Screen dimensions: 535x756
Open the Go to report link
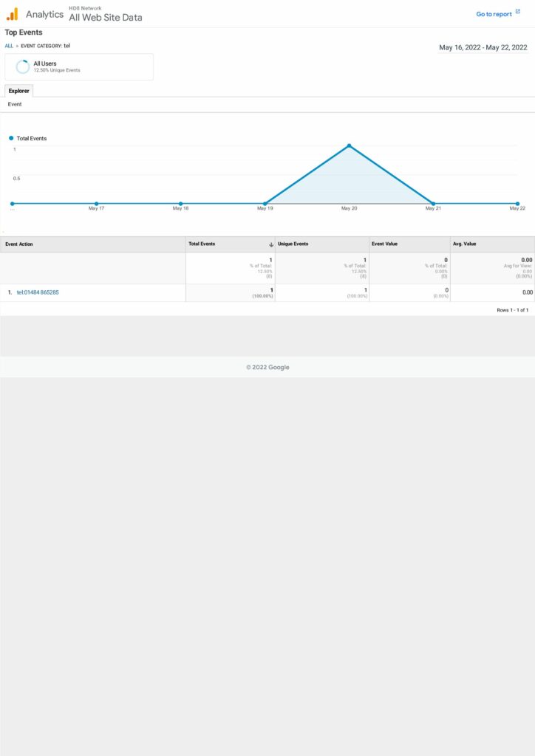click(x=494, y=14)
